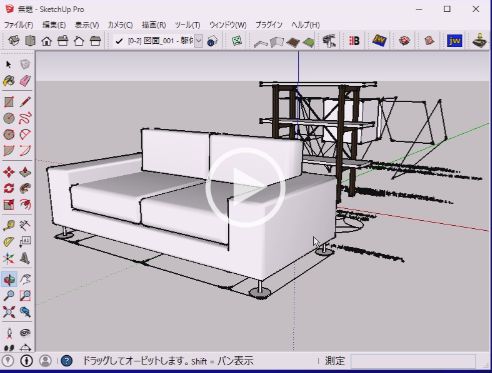Screen dimensions: 492x373
Task: Select the Orbit tool
Action: pyautogui.click(x=9, y=279)
